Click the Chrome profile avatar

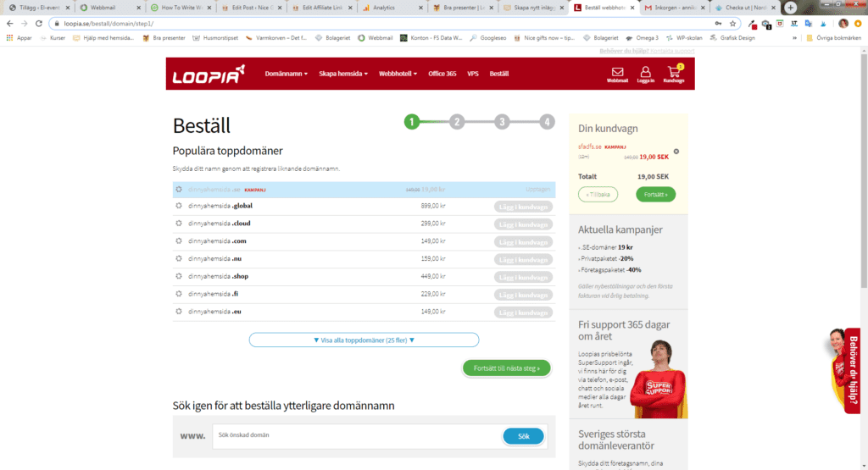coord(843,23)
